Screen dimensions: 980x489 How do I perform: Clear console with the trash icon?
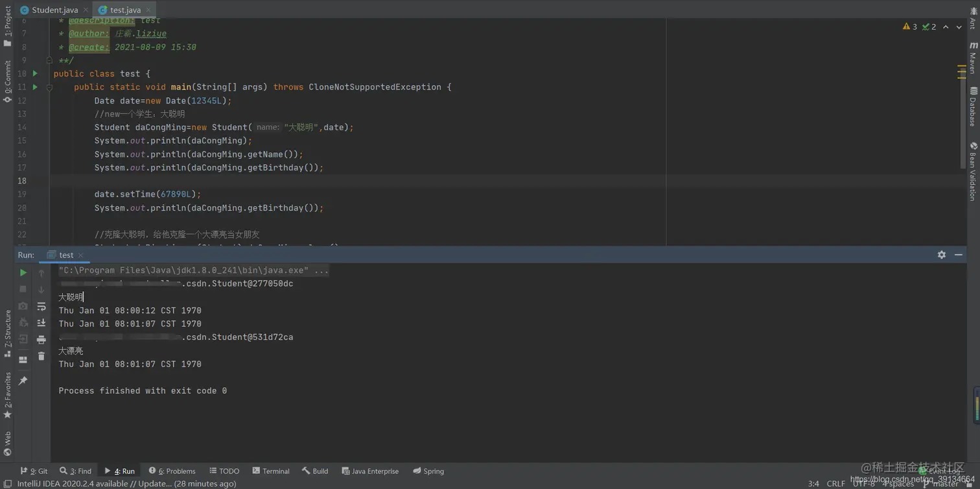[x=41, y=356]
